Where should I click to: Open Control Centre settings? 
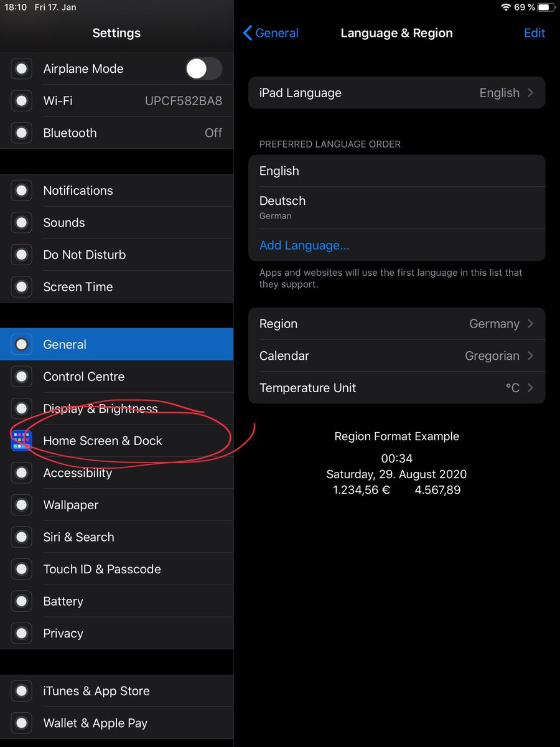[x=116, y=377]
